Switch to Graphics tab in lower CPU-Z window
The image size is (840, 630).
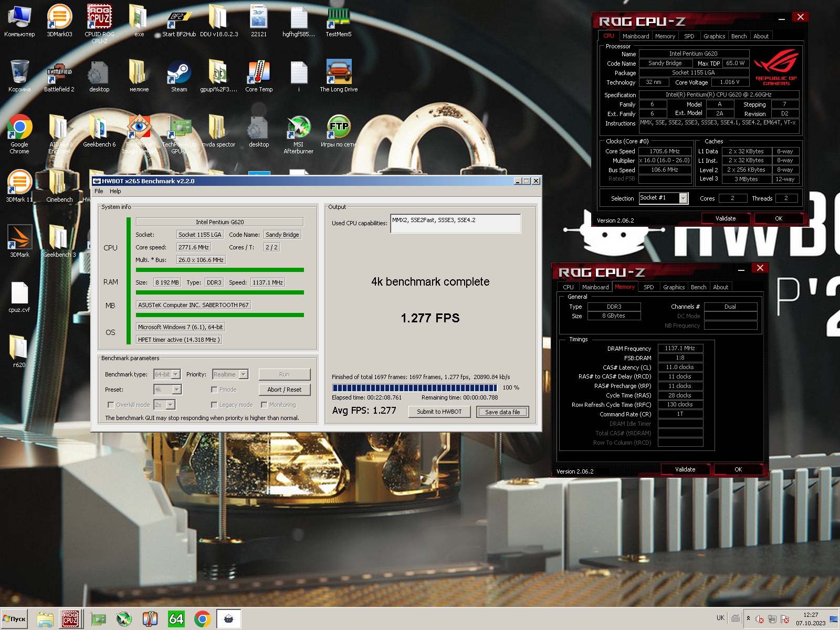click(x=674, y=287)
